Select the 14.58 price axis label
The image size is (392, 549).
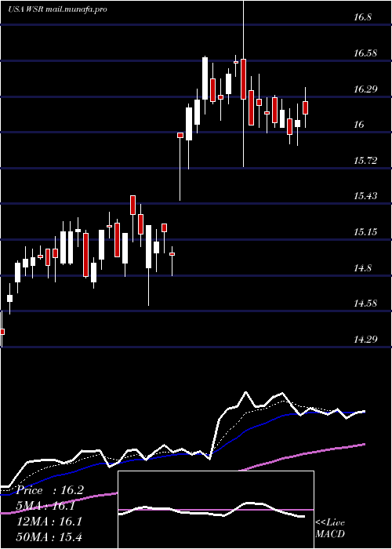coord(365,304)
